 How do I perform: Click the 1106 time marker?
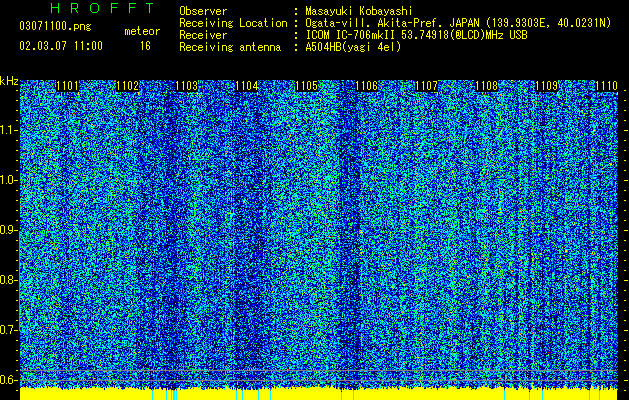pos(367,86)
